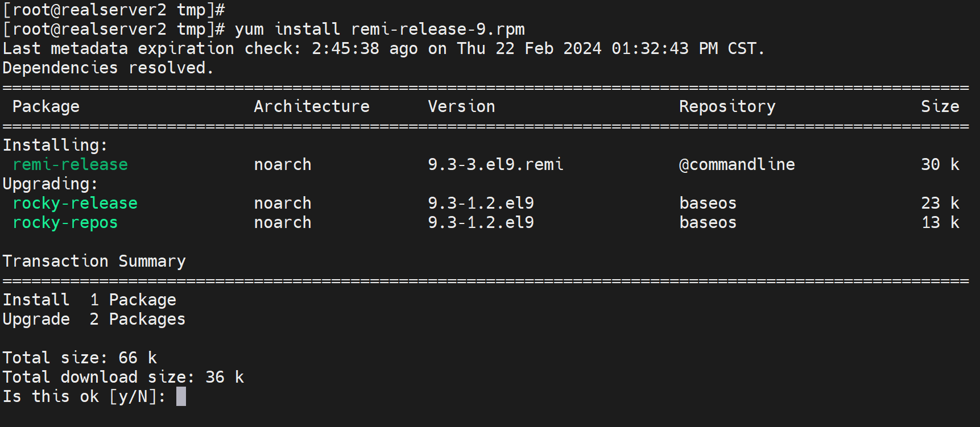Click the remi-release package name
980x427 pixels.
pos(70,164)
